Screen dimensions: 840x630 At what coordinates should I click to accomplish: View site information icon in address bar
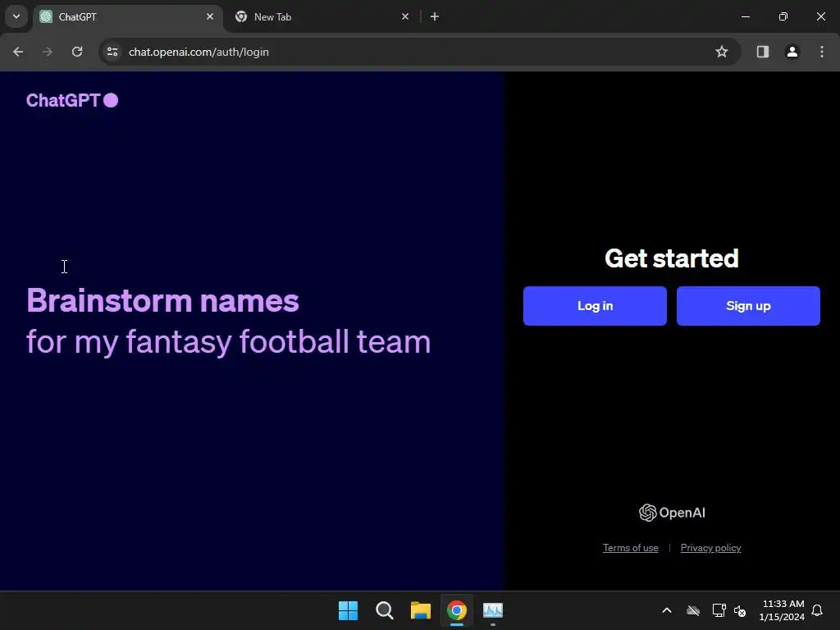pos(112,52)
